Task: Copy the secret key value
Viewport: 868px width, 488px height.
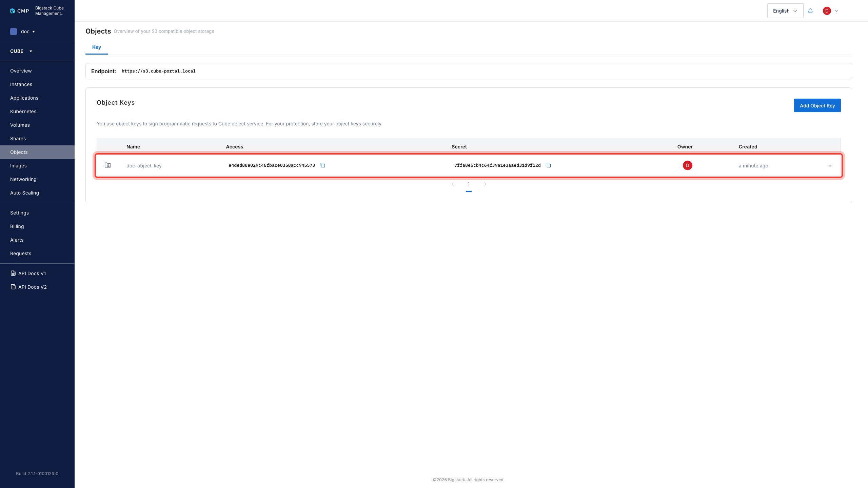Action: [x=548, y=165]
